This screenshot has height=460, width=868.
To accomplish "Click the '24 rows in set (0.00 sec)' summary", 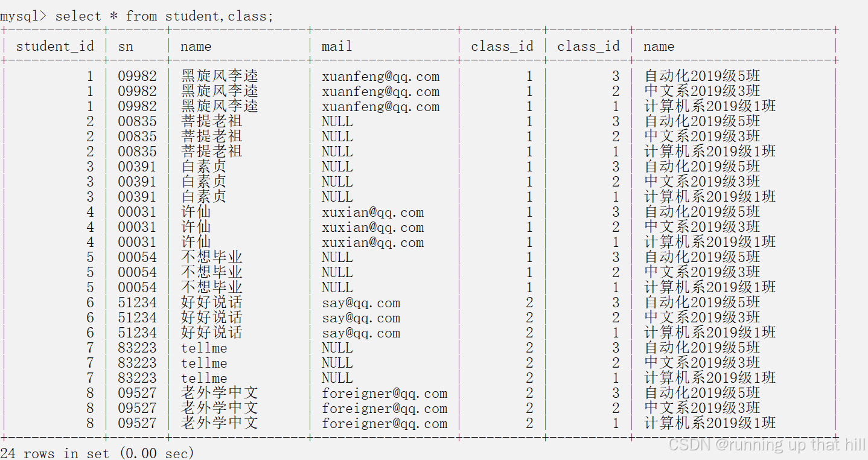I will coord(97,453).
